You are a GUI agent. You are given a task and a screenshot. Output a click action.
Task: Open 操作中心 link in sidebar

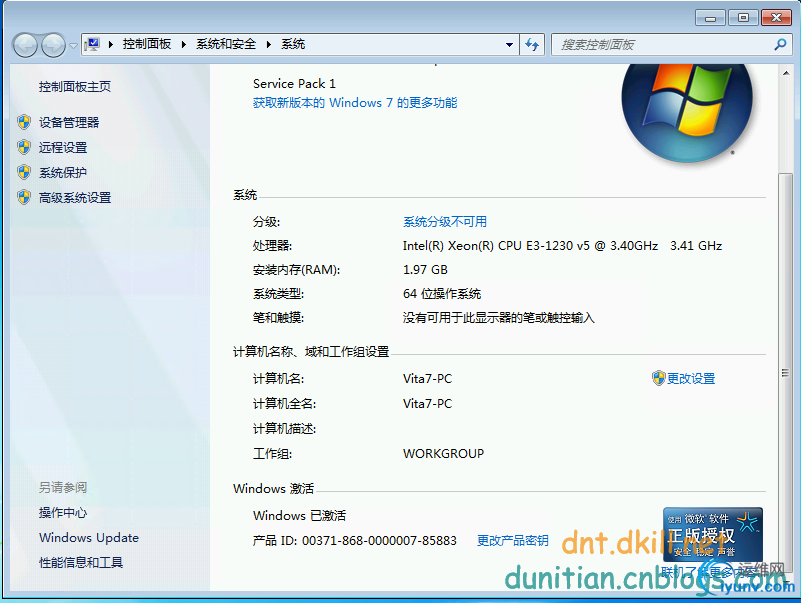[63, 513]
